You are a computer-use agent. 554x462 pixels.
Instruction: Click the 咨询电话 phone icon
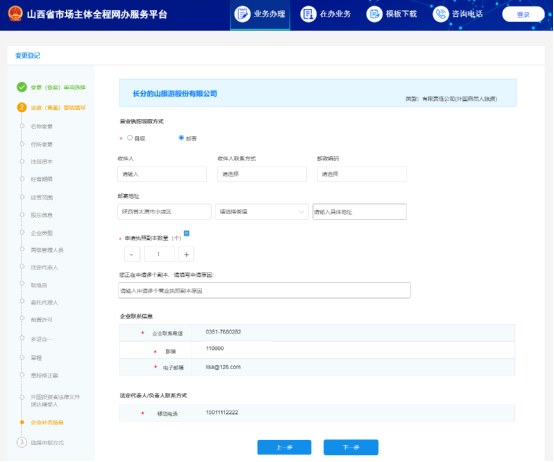[441, 14]
